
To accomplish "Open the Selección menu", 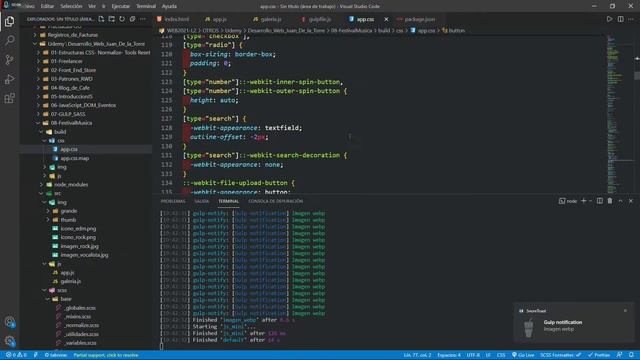I will click(71, 6).
